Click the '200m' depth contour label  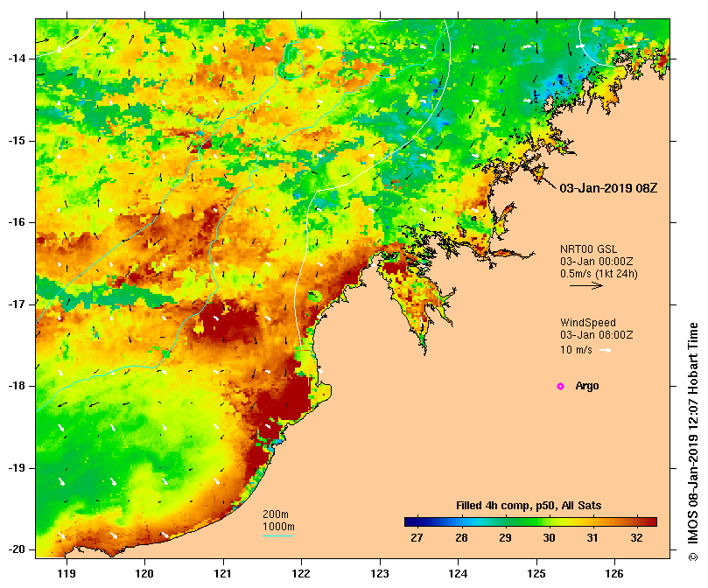[276, 514]
